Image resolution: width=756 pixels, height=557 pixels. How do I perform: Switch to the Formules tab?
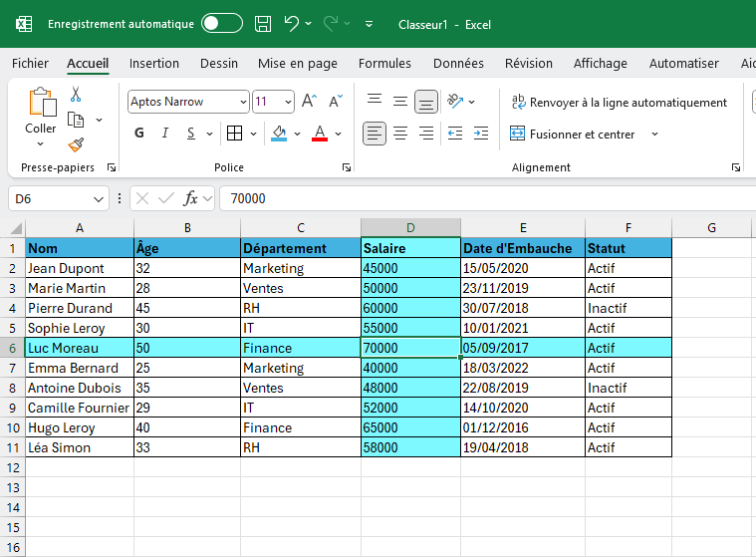click(x=384, y=63)
